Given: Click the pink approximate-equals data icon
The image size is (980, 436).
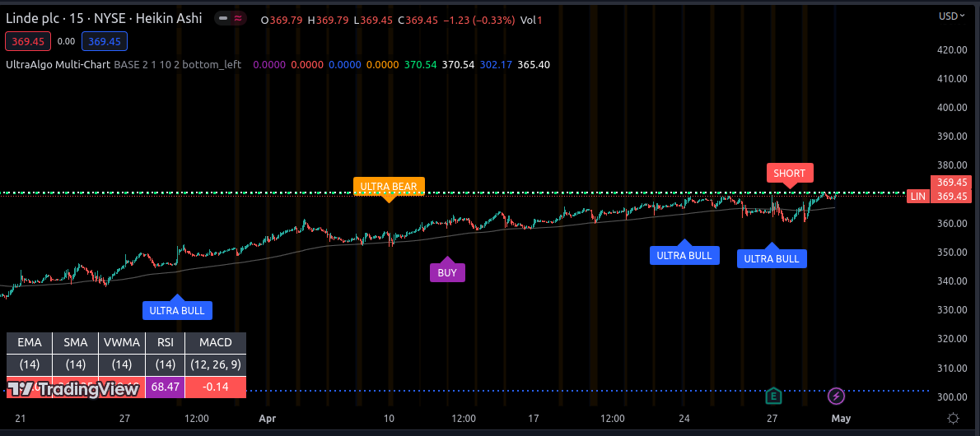Looking at the screenshot, I should pyautogui.click(x=238, y=19).
